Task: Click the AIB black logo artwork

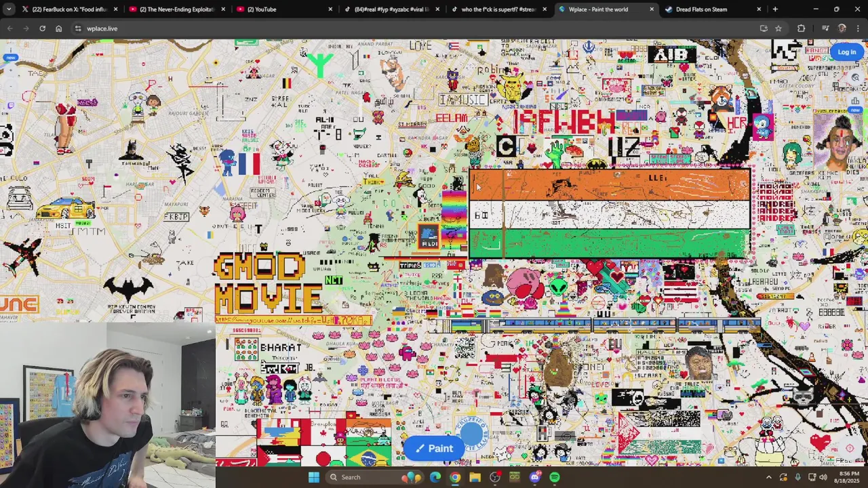Action: tap(671, 54)
